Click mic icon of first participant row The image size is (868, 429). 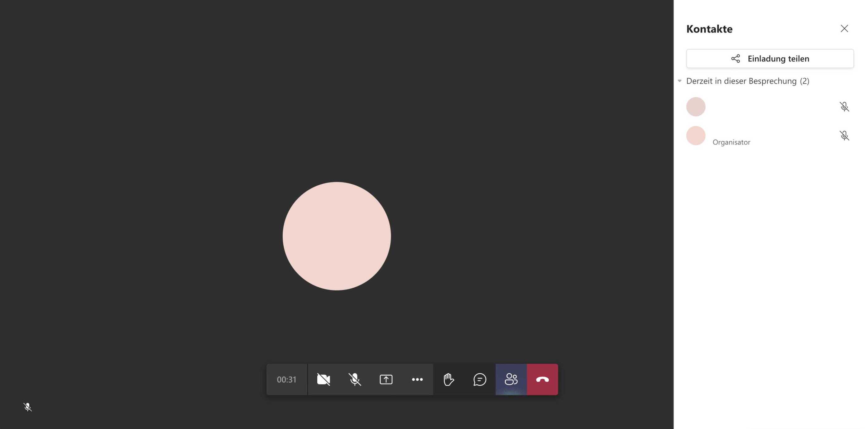(844, 107)
